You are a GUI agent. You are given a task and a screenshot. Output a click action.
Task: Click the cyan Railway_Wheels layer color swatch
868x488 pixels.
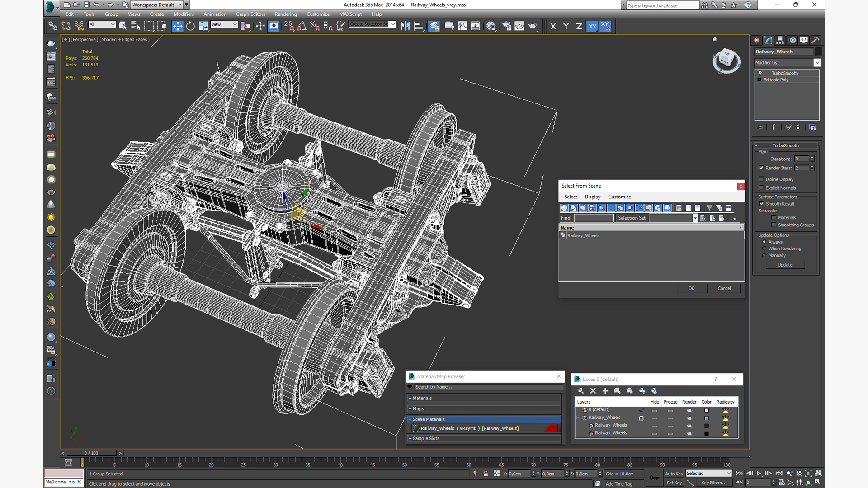coord(706,418)
